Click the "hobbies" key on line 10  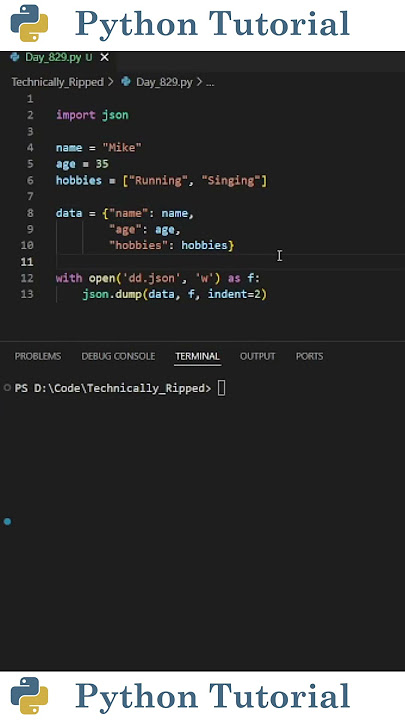[x=139, y=246]
